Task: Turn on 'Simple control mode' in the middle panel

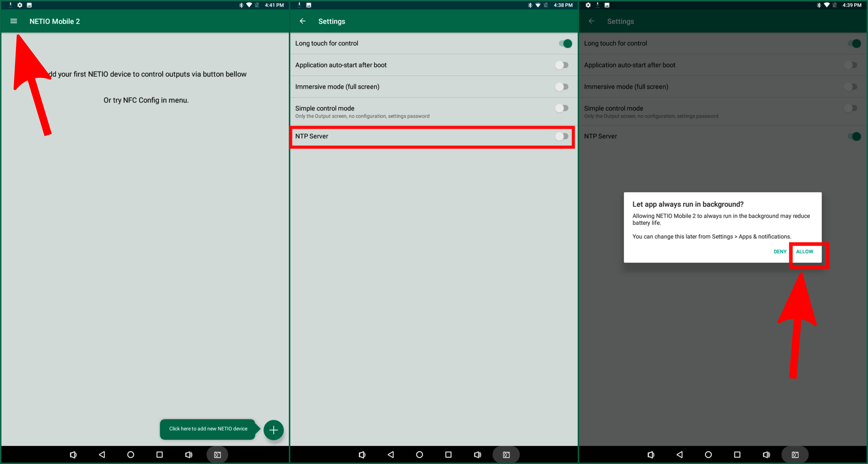Action: tap(562, 108)
